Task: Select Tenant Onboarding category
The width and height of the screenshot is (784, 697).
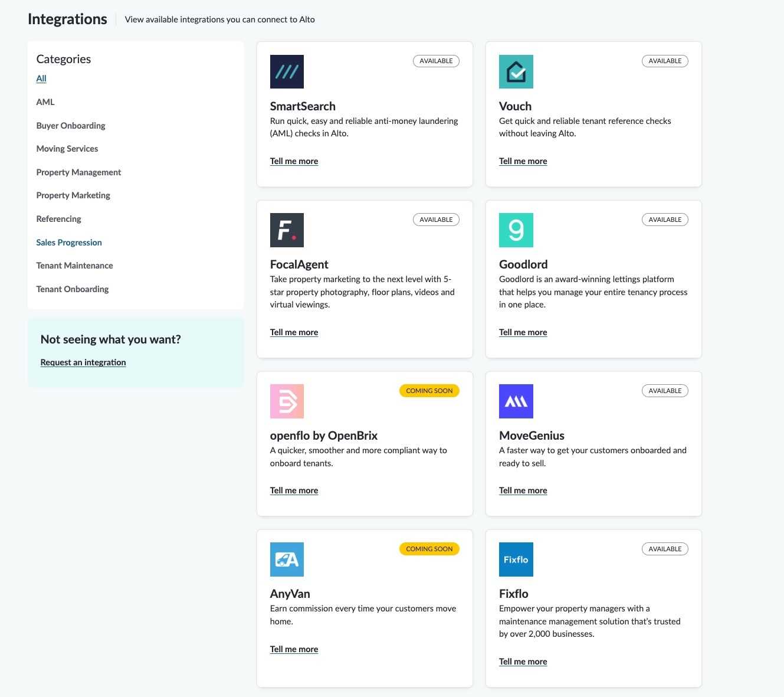Action: coord(73,289)
